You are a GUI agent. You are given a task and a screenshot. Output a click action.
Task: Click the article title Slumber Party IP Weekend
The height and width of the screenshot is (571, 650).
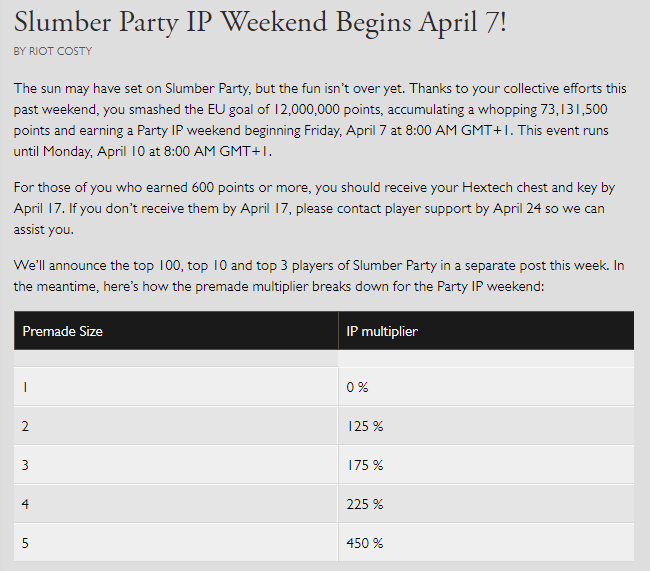(x=260, y=21)
